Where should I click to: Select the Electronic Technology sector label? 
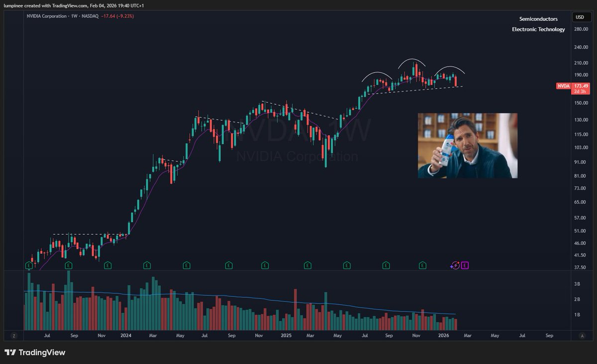(538, 29)
